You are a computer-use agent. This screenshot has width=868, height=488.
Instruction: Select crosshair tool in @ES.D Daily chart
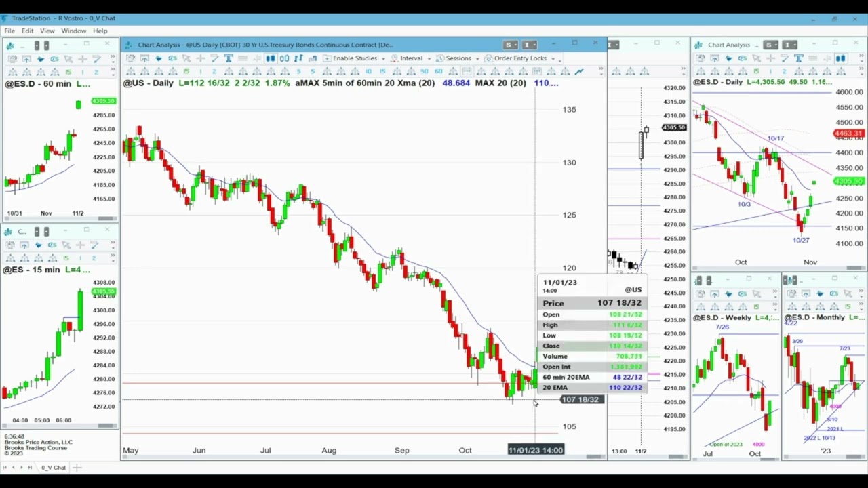pyautogui.click(x=771, y=58)
